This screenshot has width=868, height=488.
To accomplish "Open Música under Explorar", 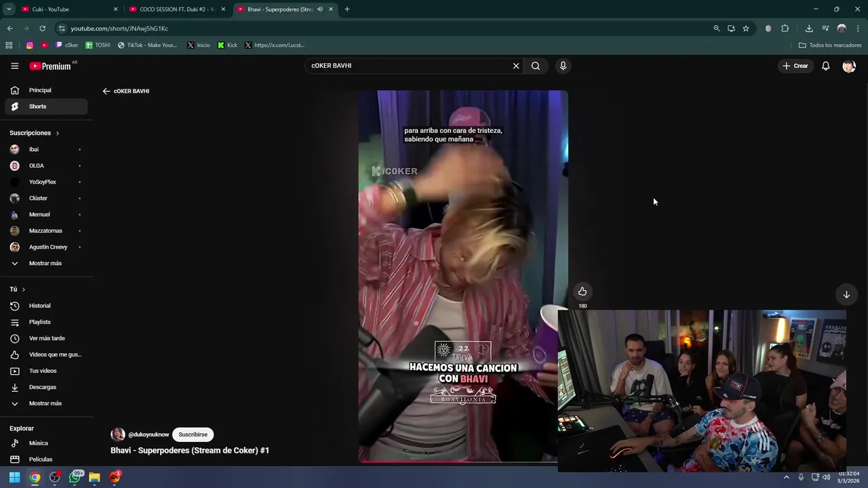I will [x=46, y=443].
